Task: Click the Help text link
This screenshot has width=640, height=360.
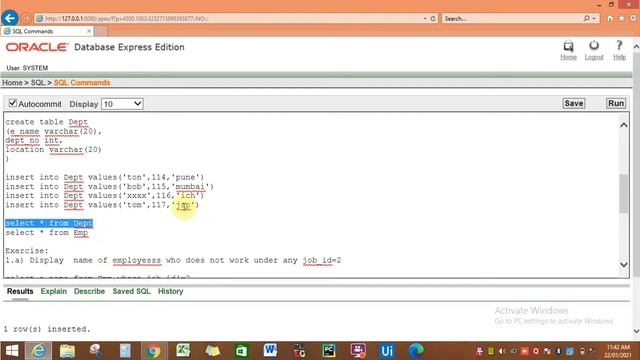Action: 619,57
